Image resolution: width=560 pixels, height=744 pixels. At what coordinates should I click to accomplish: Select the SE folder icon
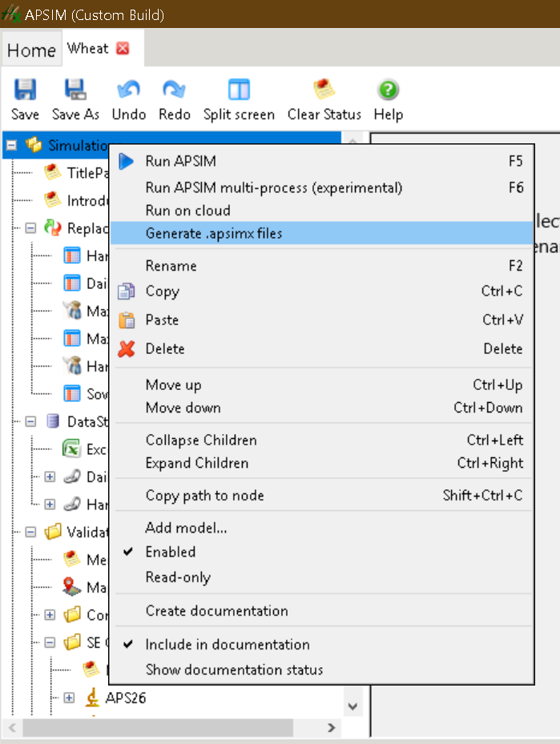pos(71,642)
